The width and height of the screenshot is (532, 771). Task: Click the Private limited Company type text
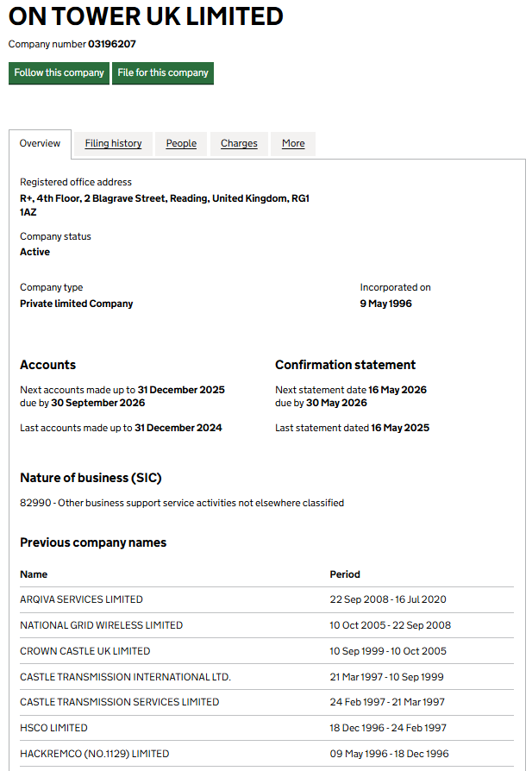[x=77, y=304]
